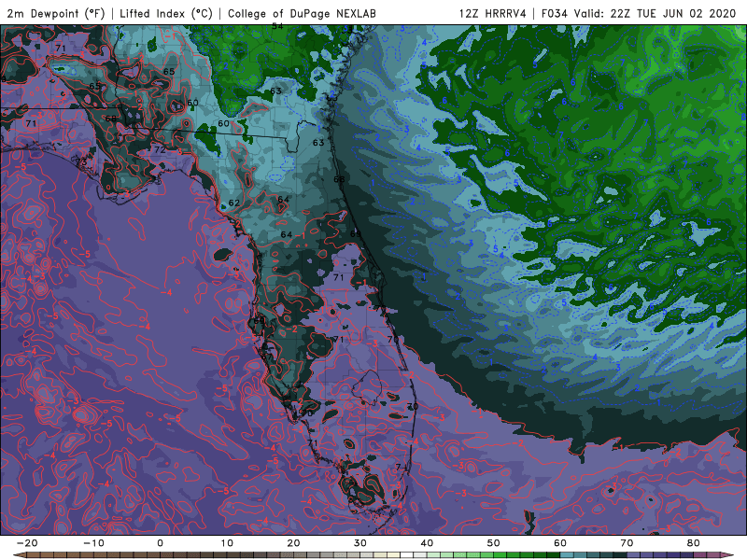Click the -20 tick label on color bar

pyautogui.click(x=27, y=543)
